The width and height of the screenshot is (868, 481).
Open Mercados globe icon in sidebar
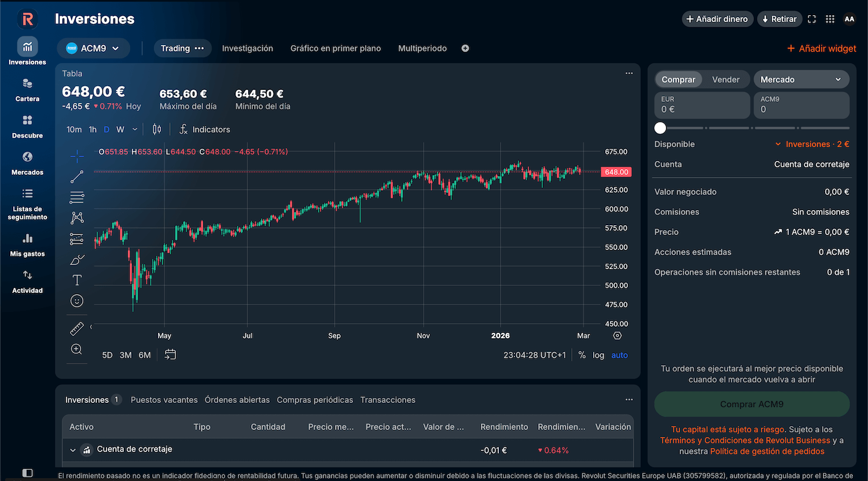click(x=27, y=157)
